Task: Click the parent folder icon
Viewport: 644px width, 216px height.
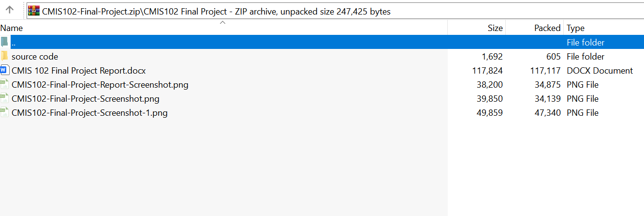Action: [x=4, y=42]
